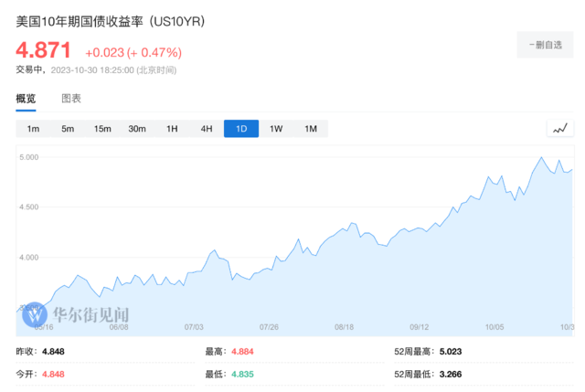Click the 4.000 y-axis label

coord(29,258)
